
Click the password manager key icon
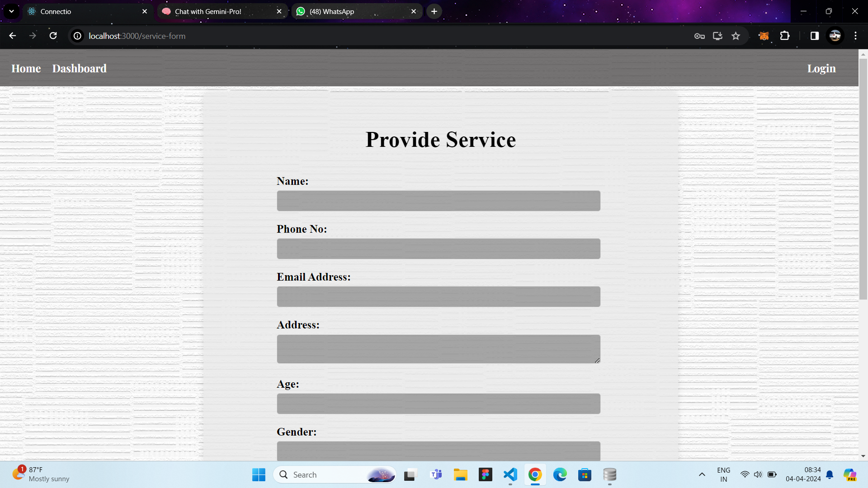point(699,36)
